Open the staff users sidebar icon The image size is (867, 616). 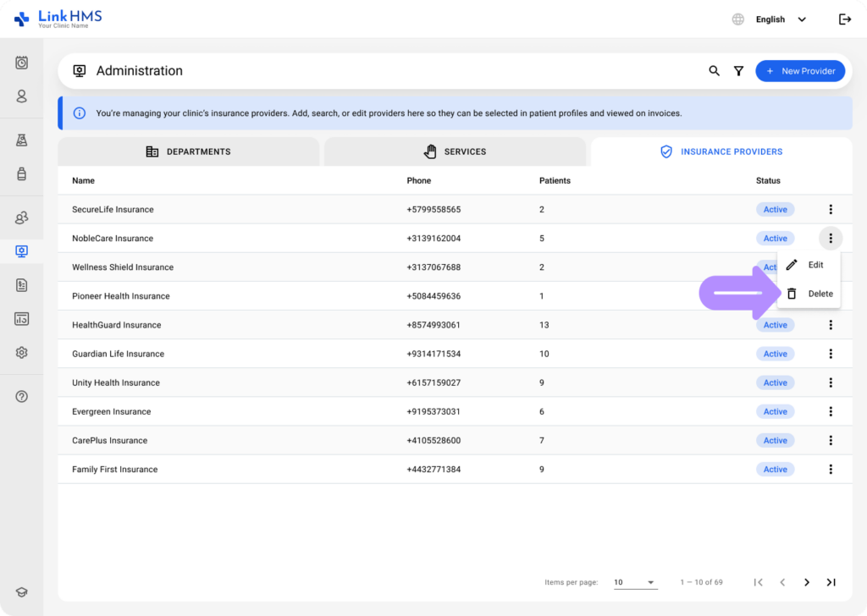tap(21, 217)
